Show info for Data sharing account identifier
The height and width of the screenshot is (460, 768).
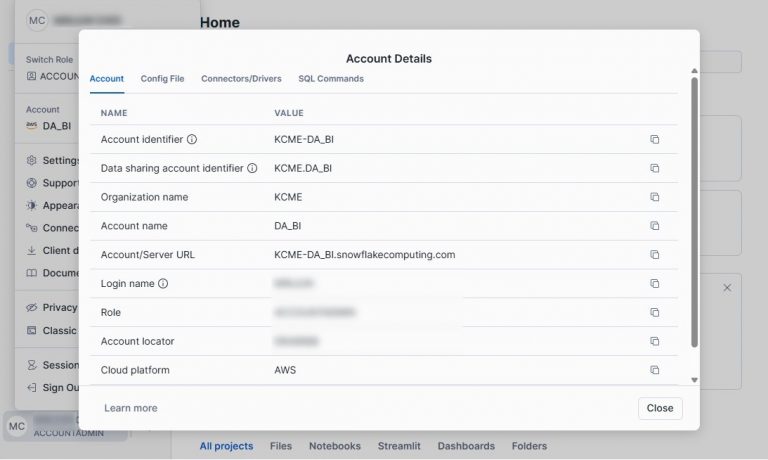252,168
